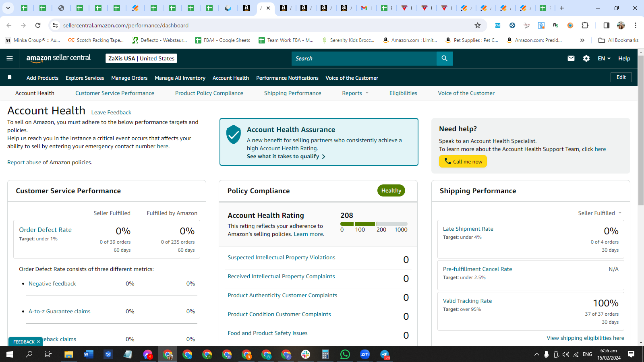
Task: Open Calculator from the taskbar
Action: tap(325, 354)
